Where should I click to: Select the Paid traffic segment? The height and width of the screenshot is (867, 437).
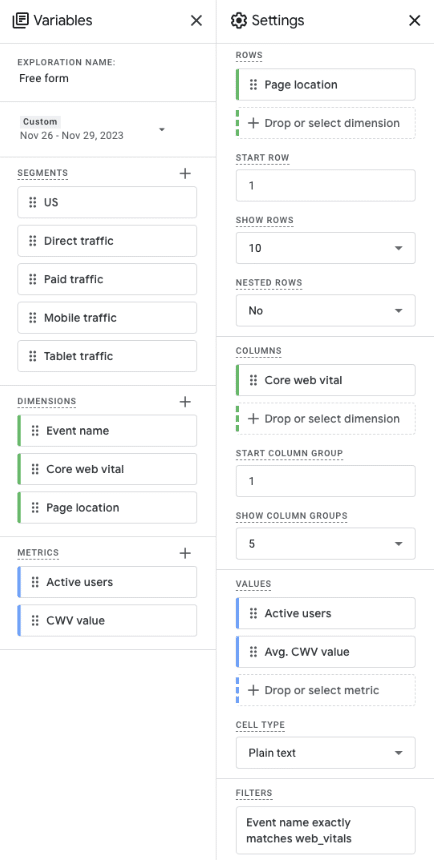pos(107,279)
